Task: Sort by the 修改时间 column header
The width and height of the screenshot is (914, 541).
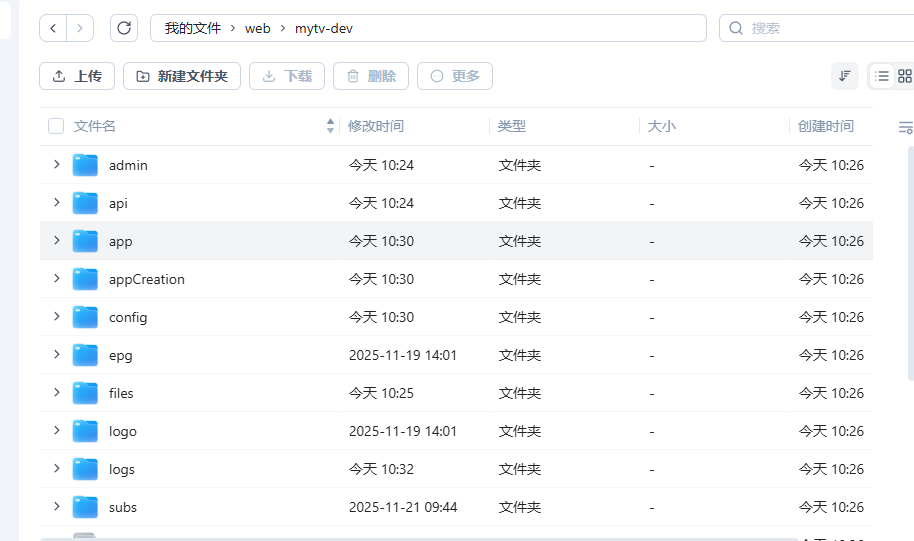Action: [376, 126]
